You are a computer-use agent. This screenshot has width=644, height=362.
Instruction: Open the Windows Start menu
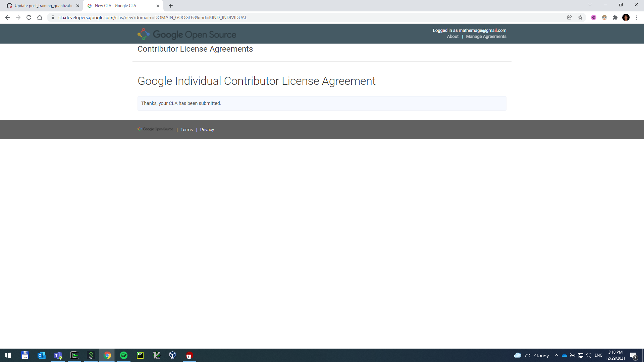(8, 355)
